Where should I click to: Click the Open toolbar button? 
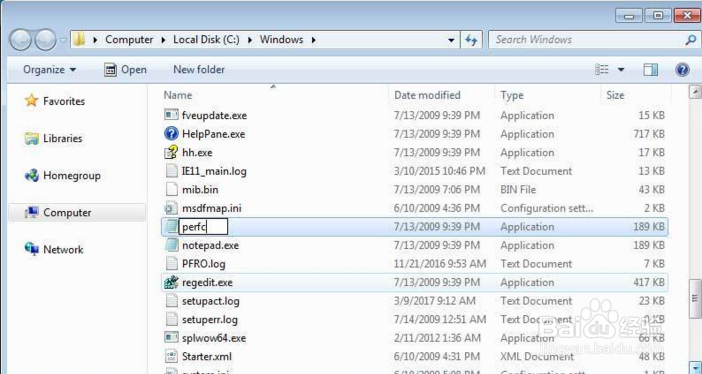click(125, 69)
